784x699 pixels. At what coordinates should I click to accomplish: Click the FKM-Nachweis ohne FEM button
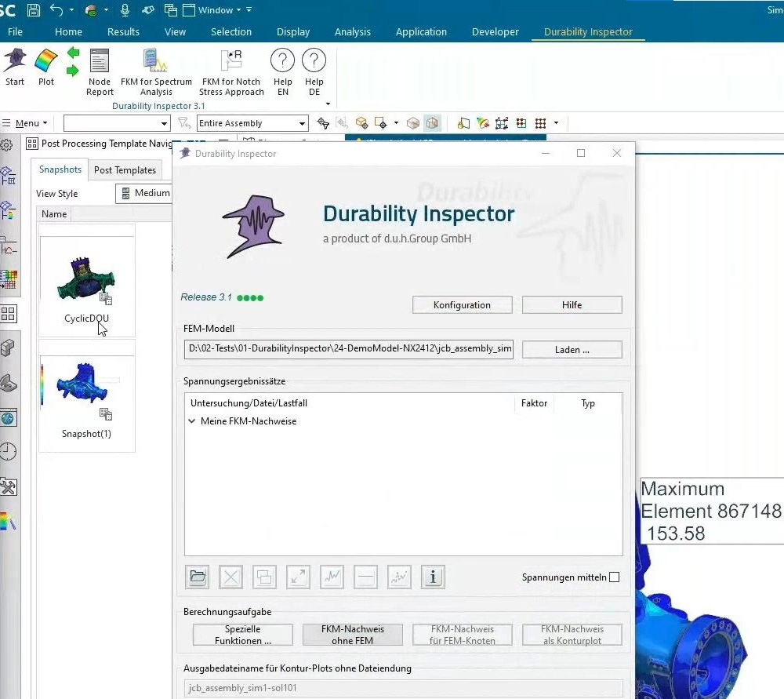pos(353,635)
